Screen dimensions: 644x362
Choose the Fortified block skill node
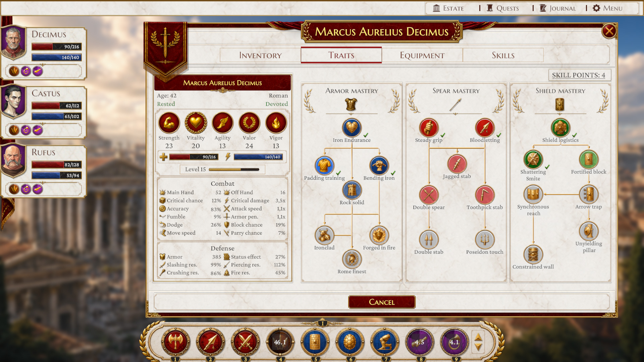point(589,159)
